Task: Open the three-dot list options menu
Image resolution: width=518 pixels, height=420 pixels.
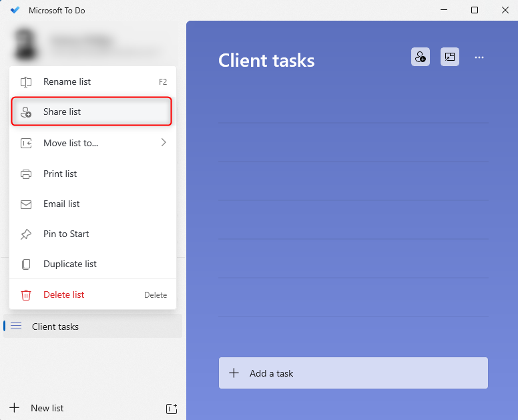Action: tap(479, 57)
